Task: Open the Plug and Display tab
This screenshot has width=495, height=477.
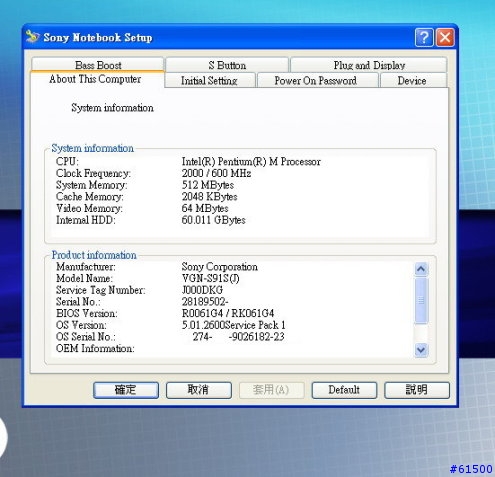Action: [x=369, y=65]
